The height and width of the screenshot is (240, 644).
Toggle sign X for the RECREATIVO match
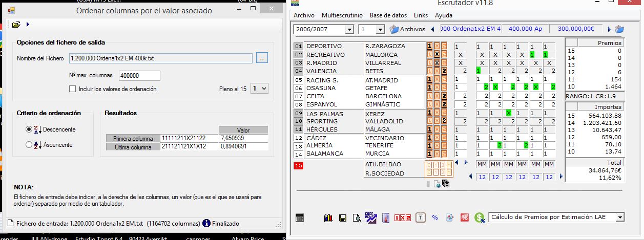[437, 55]
